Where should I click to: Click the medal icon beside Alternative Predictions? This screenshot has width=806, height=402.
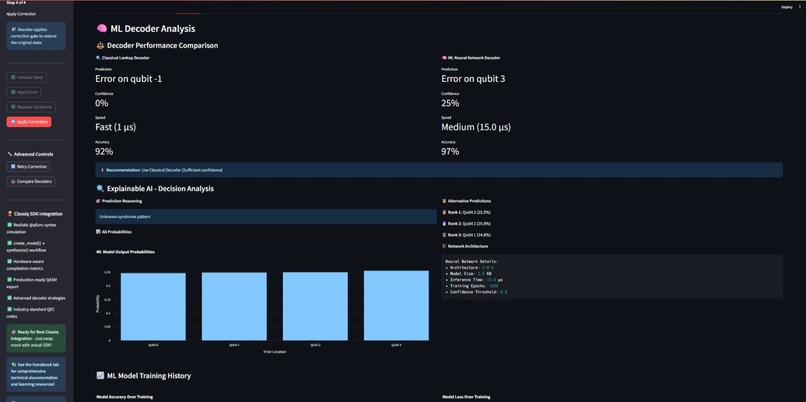click(444, 201)
